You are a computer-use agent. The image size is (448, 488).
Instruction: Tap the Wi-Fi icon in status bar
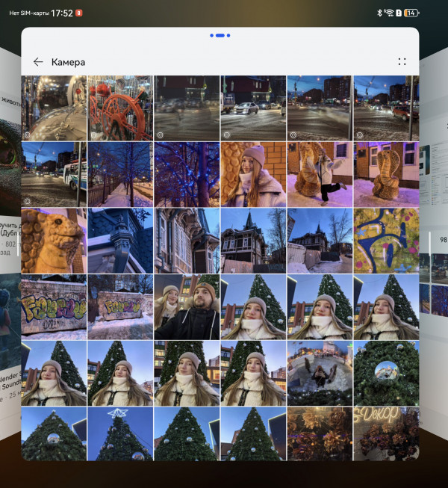[x=388, y=13]
